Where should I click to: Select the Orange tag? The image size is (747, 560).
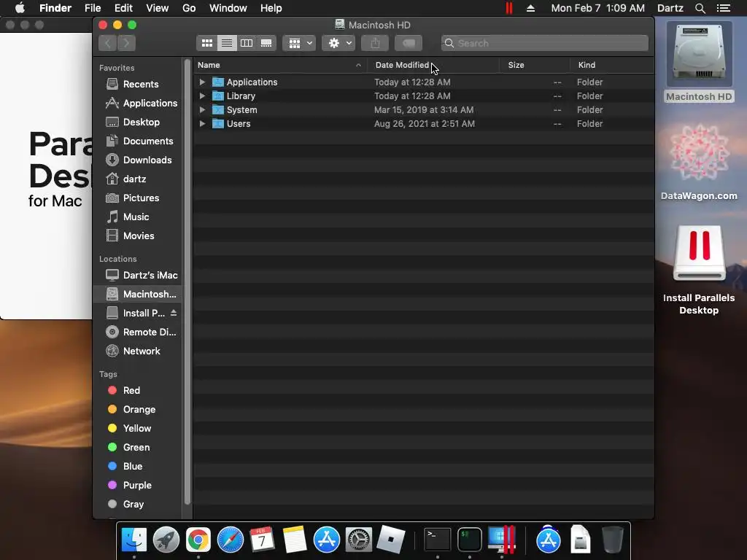(138, 410)
